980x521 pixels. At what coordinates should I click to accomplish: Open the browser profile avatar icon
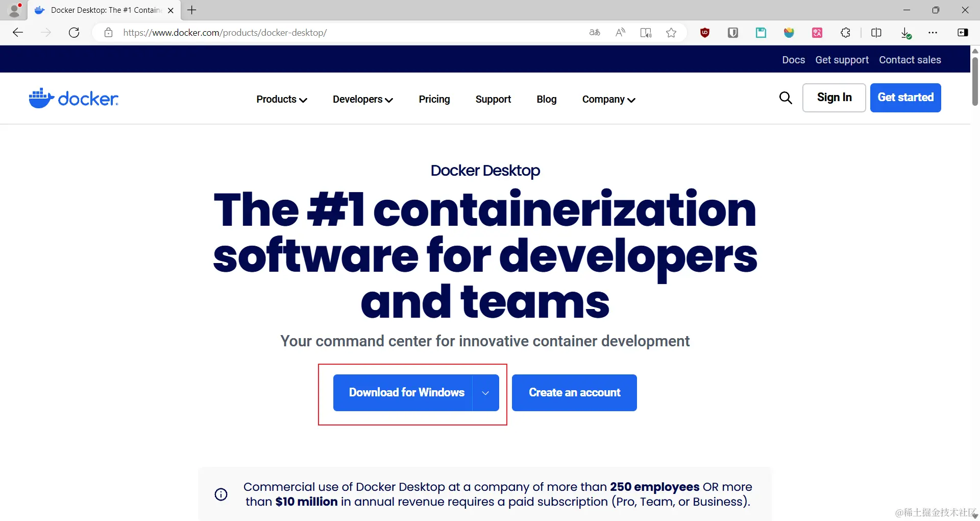[15, 10]
